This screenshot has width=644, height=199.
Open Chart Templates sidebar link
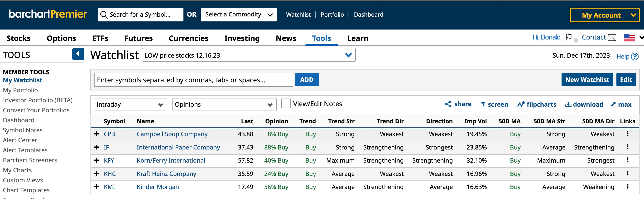pos(26,190)
